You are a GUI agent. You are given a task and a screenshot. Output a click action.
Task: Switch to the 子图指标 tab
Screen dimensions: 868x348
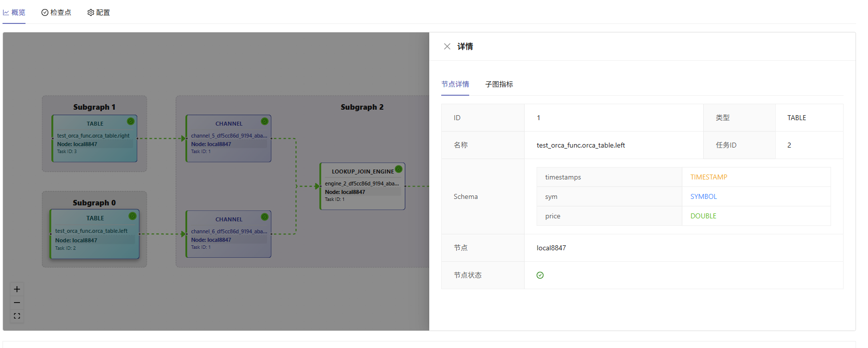(x=499, y=84)
